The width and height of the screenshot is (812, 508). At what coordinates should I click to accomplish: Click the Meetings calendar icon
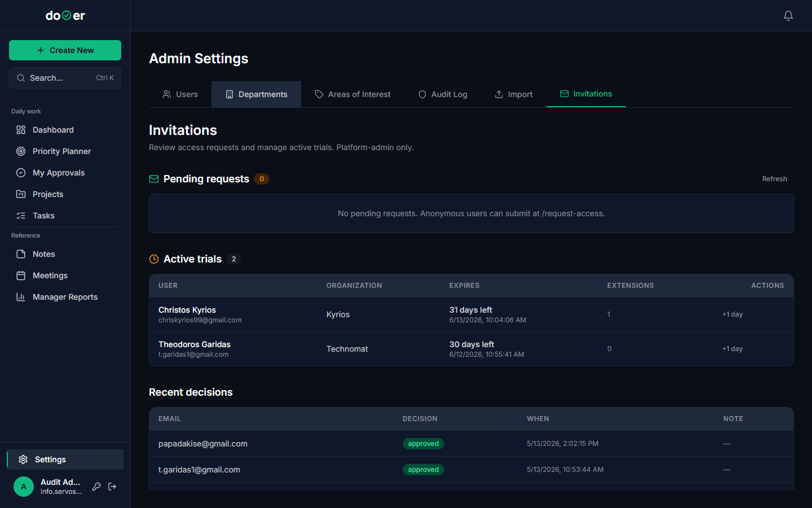click(21, 275)
